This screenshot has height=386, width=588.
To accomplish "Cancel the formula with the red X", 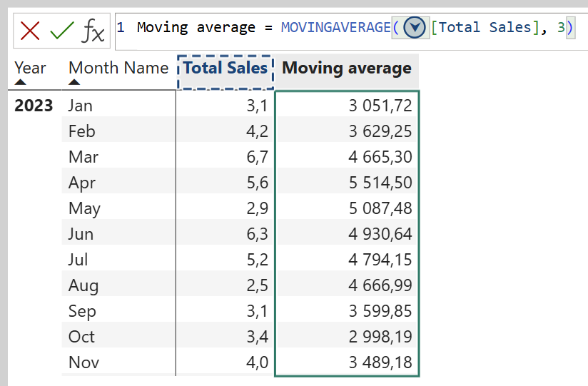I will 30,31.
